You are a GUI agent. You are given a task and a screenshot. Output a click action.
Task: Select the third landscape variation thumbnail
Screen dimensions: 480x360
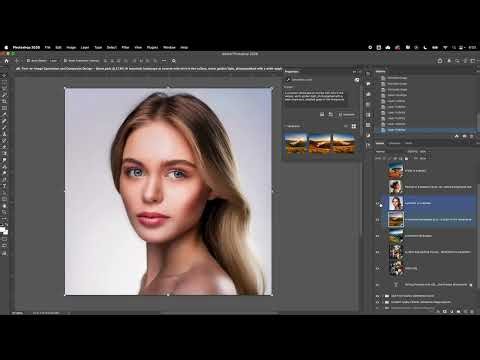343,143
